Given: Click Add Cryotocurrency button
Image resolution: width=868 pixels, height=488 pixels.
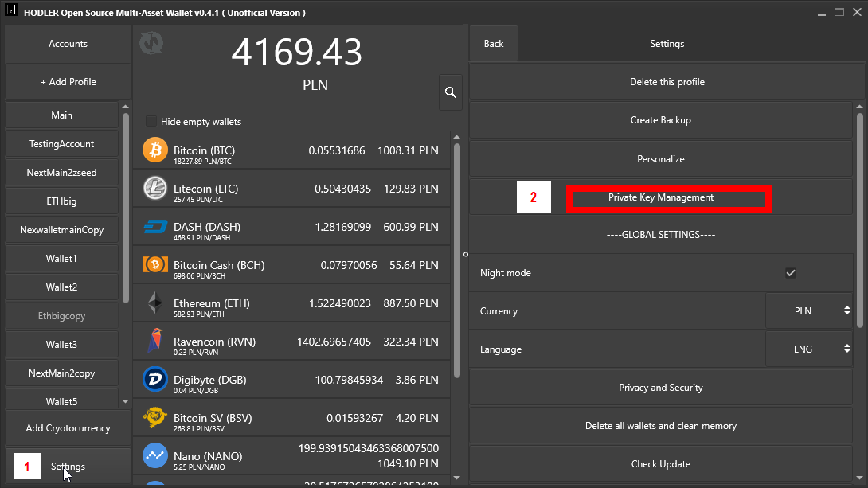Looking at the screenshot, I should tap(68, 428).
